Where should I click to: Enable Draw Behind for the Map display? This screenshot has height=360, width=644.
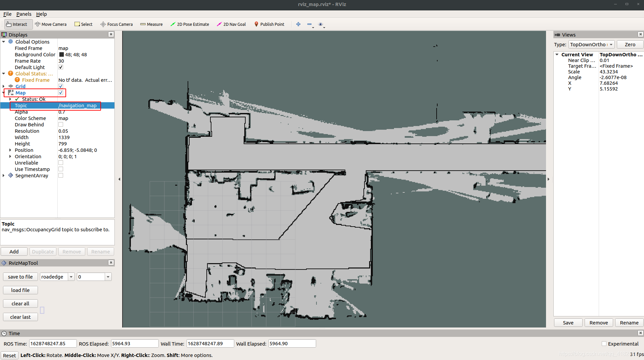61,124
